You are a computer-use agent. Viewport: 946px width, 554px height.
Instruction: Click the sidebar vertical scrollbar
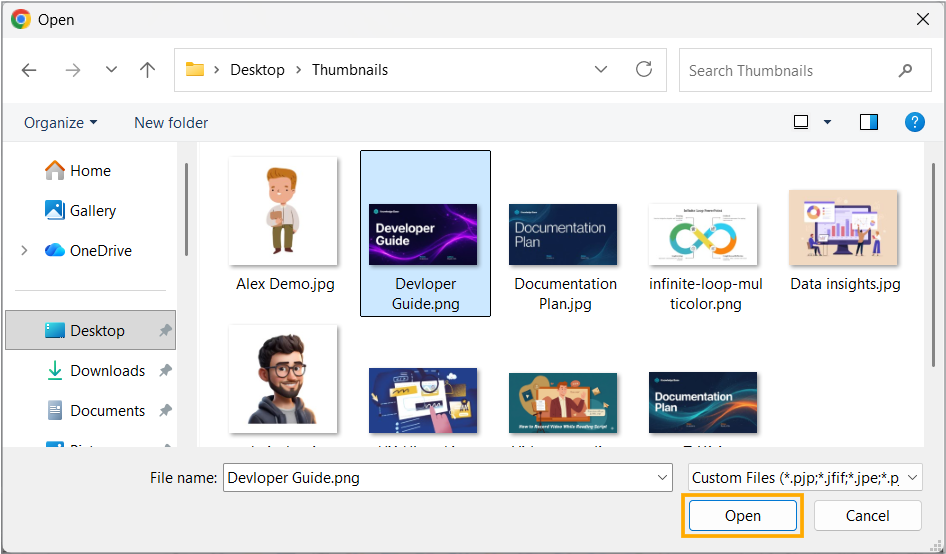[x=186, y=209]
